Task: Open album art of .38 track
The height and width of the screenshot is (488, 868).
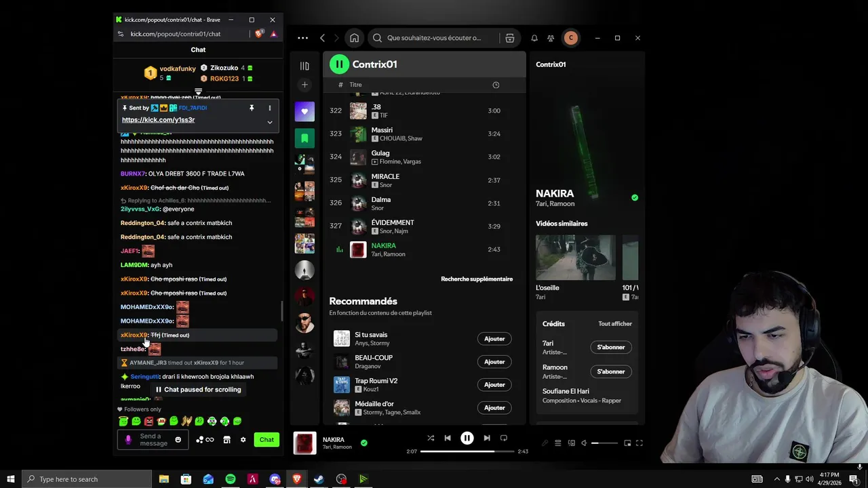Action: [358, 110]
